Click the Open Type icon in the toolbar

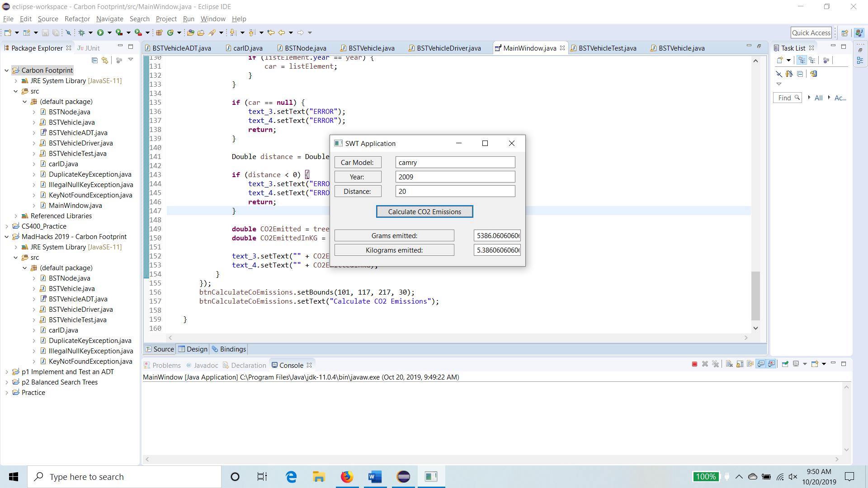[191, 33]
